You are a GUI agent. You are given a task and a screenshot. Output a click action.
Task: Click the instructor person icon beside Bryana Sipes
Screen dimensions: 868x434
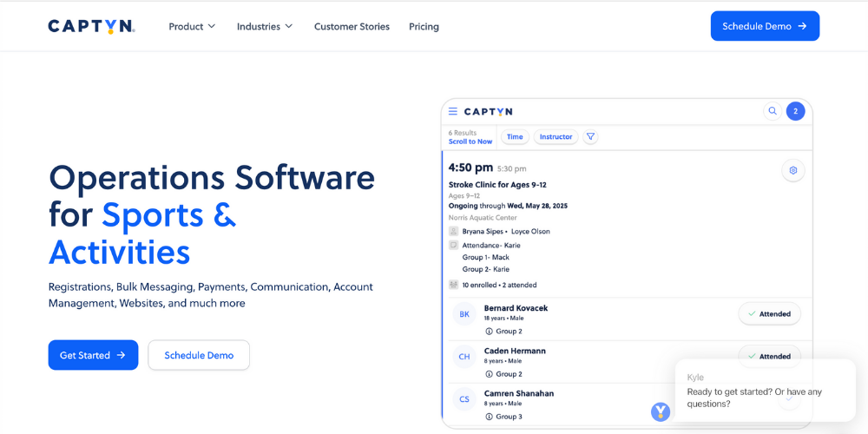tap(453, 232)
